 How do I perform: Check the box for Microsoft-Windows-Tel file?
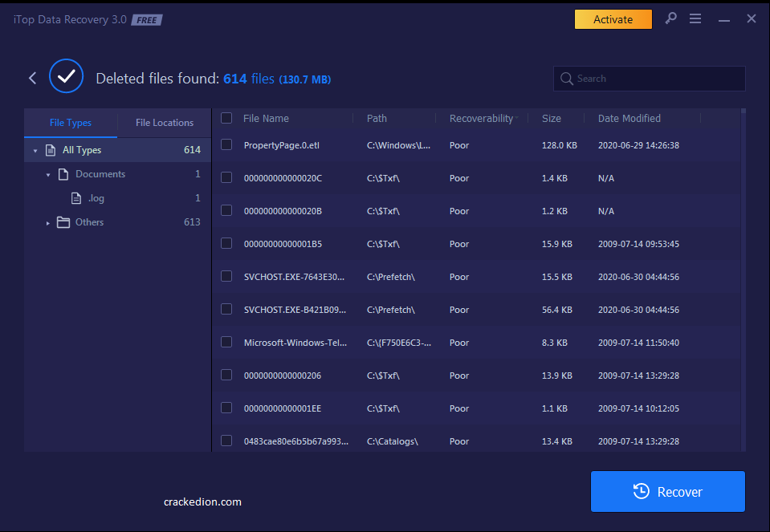pos(226,342)
